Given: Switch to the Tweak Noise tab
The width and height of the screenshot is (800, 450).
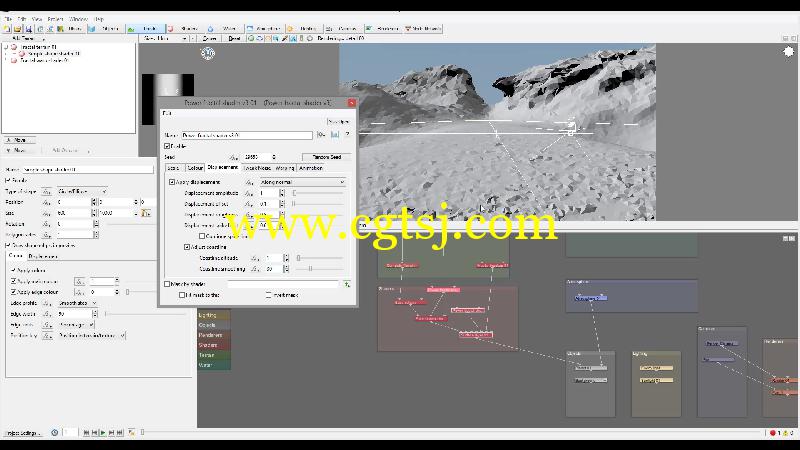Looking at the screenshot, I should 257,168.
